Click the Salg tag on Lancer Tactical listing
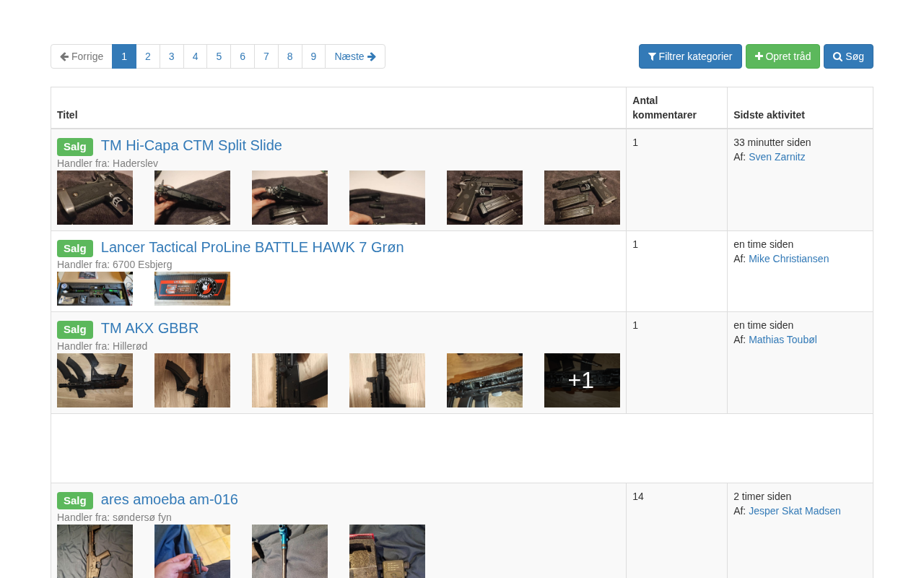924x578 pixels. 75,249
